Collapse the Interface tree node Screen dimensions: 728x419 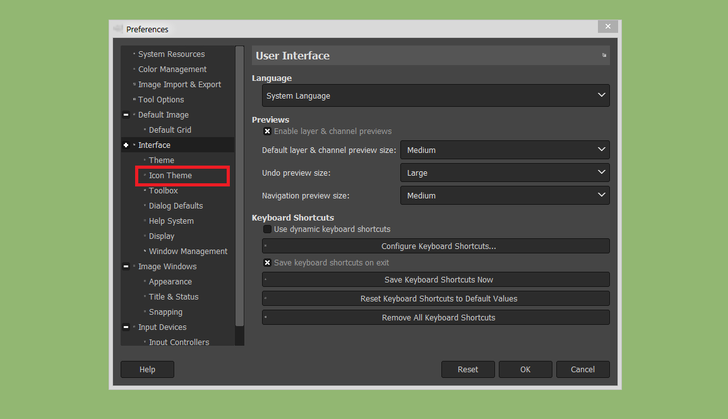click(126, 145)
